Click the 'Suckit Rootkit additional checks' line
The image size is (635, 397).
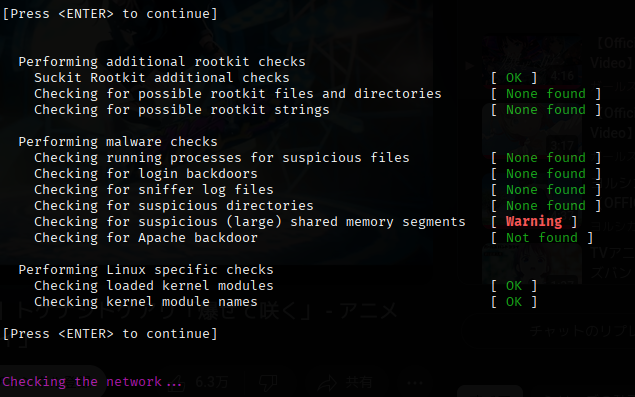[162, 77]
